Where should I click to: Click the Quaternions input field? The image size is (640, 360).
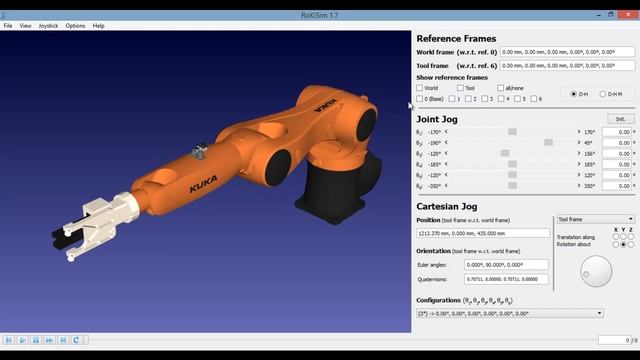point(506,279)
